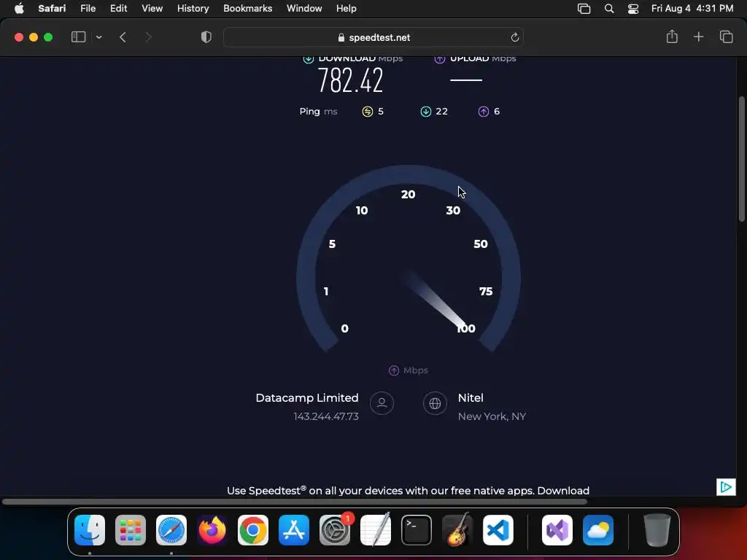The width and height of the screenshot is (747, 560).
Task: Click the user profile icon near Datacamp Limited
Action: click(382, 403)
